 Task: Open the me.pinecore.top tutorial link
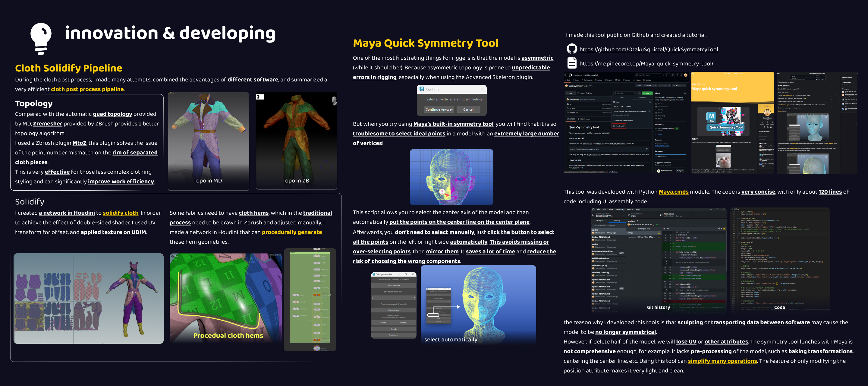646,64
